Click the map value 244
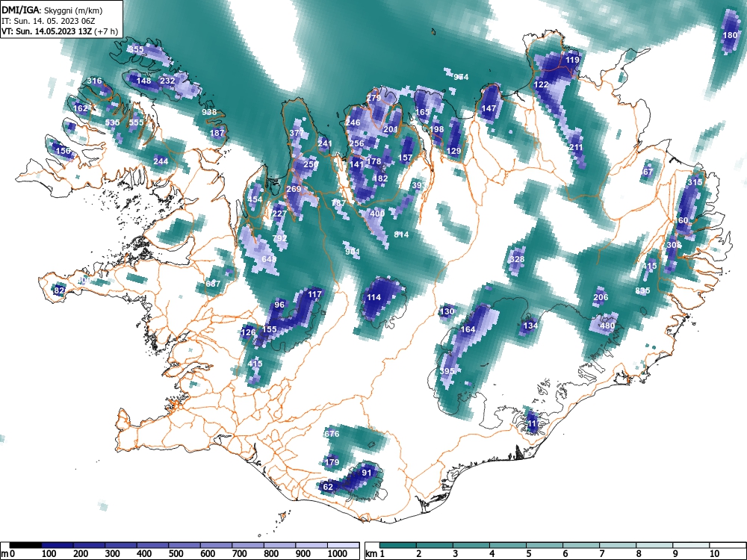 pos(161,161)
